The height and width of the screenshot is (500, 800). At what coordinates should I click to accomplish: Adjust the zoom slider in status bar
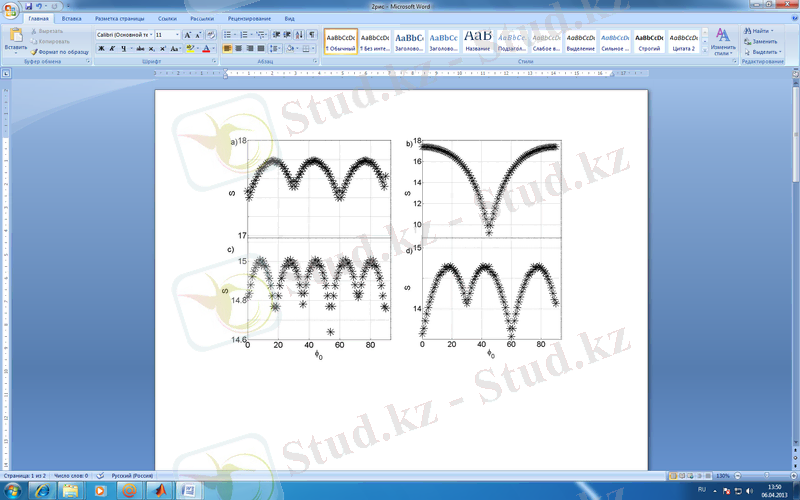(765, 476)
